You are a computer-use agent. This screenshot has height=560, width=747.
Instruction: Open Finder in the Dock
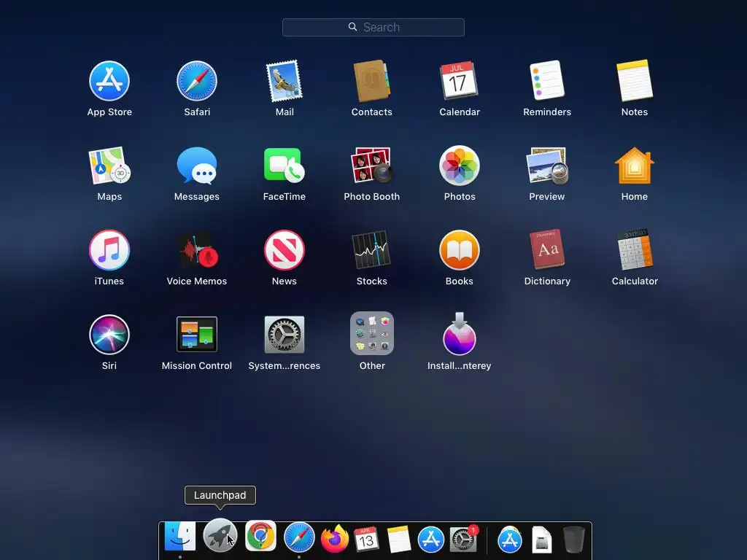click(180, 537)
